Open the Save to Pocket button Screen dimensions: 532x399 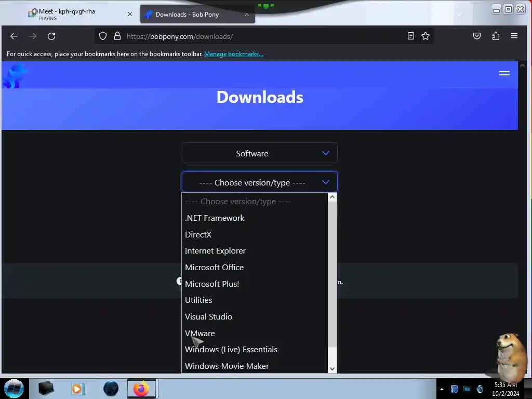[477, 36]
